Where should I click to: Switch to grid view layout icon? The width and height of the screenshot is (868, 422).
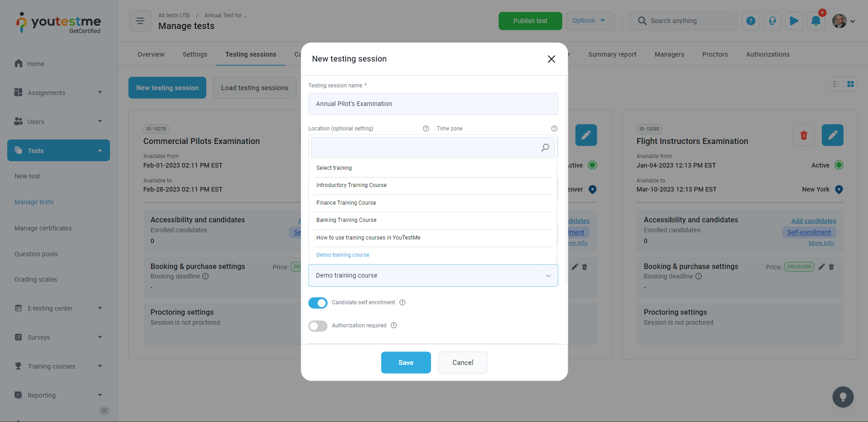[850, 84]
